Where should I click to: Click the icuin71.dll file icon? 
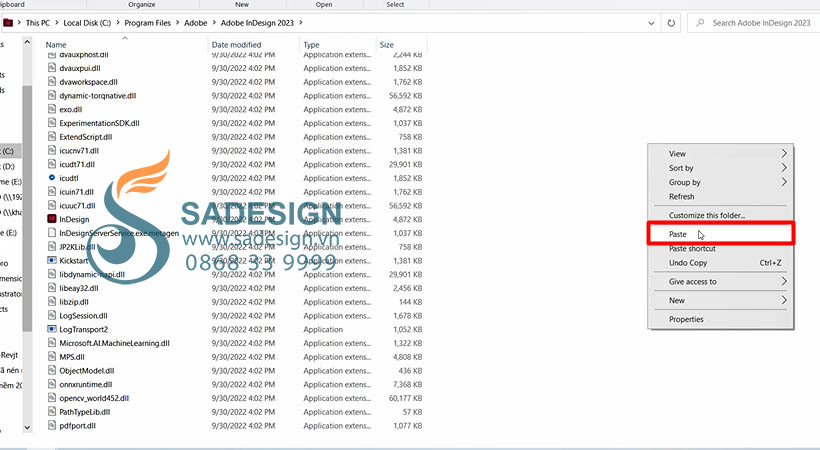tap(51, 192)
